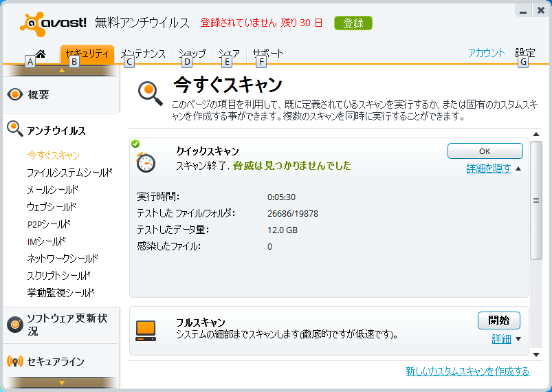The width and height of the screenshot is (552, 392).
Task: Collapse quick scan details arrow
Action: pos(518,168)
